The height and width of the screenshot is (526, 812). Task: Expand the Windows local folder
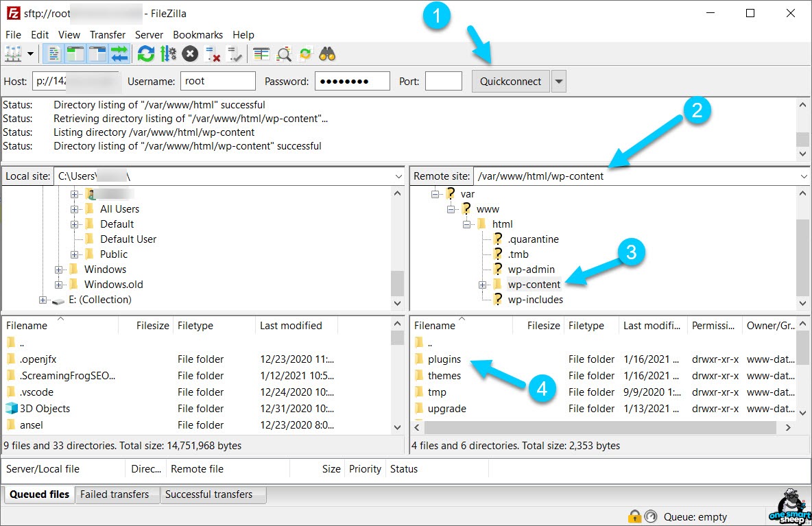(x=58, y=270)
